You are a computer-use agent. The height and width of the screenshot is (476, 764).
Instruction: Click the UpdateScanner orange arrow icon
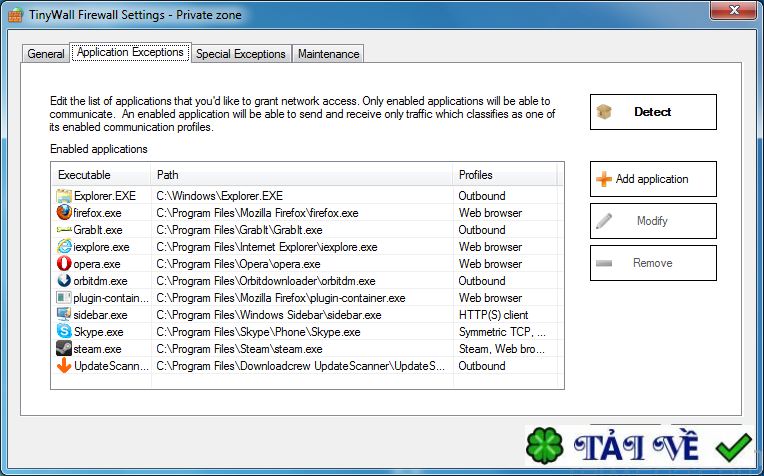[64, 365]
